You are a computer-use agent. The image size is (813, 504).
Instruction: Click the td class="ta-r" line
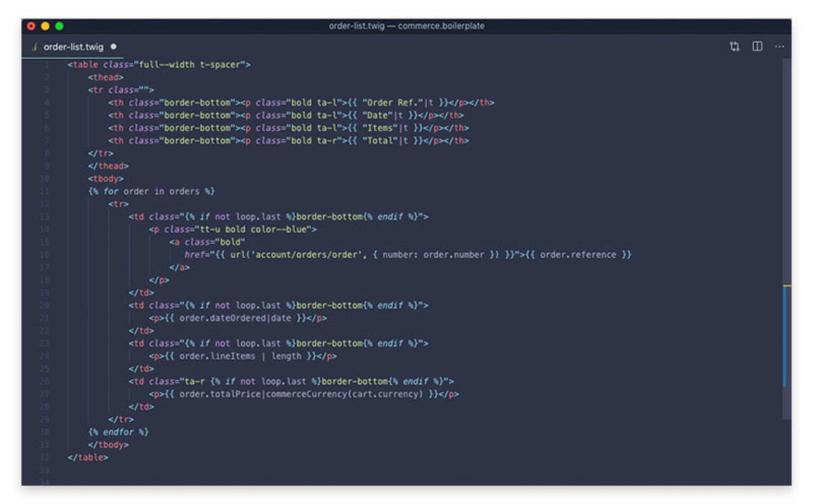point(291,382)
